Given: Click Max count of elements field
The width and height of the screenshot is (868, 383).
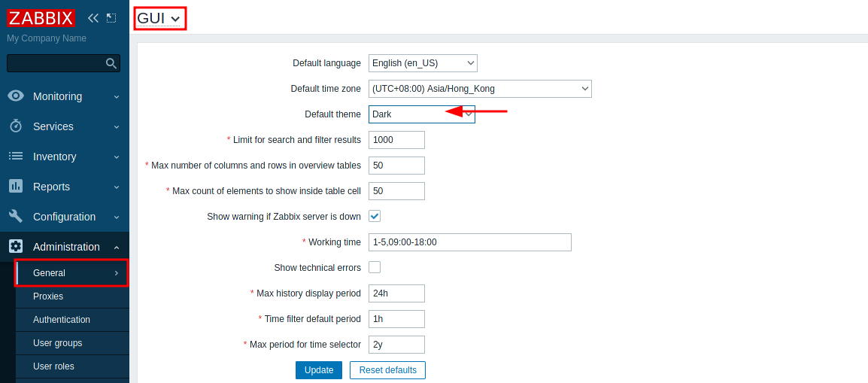Looking at the screenshot, I should coord(396,190).
